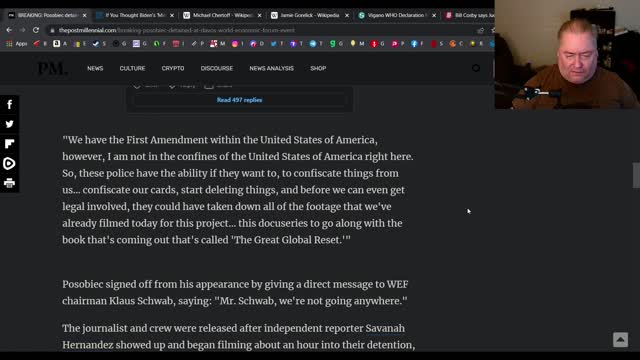
Task: Reload the current page
Action: tap(36, 30)
